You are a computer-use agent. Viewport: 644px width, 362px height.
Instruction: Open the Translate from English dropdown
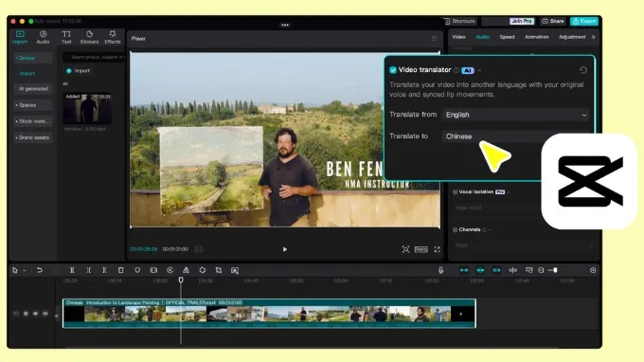click(516, 115)
